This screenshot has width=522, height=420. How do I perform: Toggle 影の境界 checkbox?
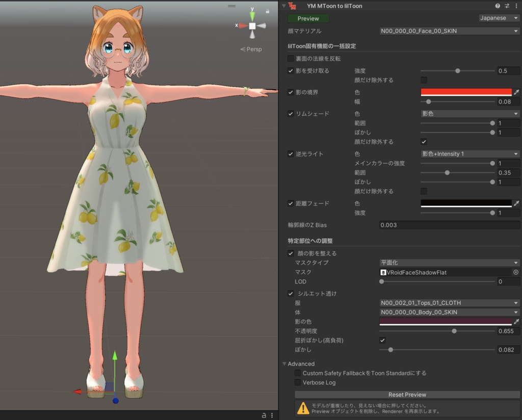coord(291,92)
